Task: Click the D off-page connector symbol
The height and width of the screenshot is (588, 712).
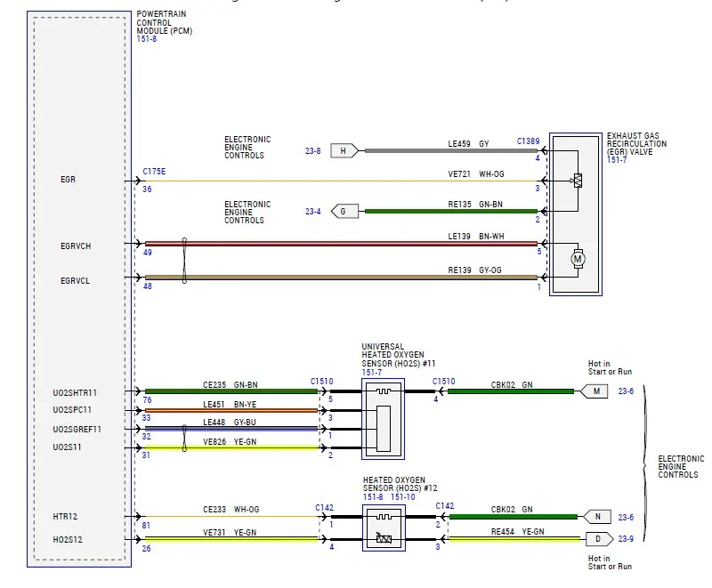Action: coord(599,538)
